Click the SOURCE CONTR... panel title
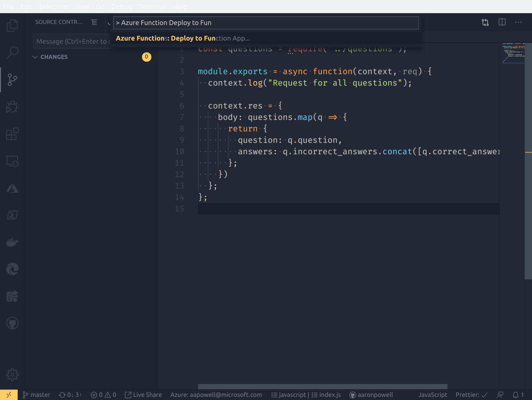The image size is (532, 400). click(x=59, y=22)
